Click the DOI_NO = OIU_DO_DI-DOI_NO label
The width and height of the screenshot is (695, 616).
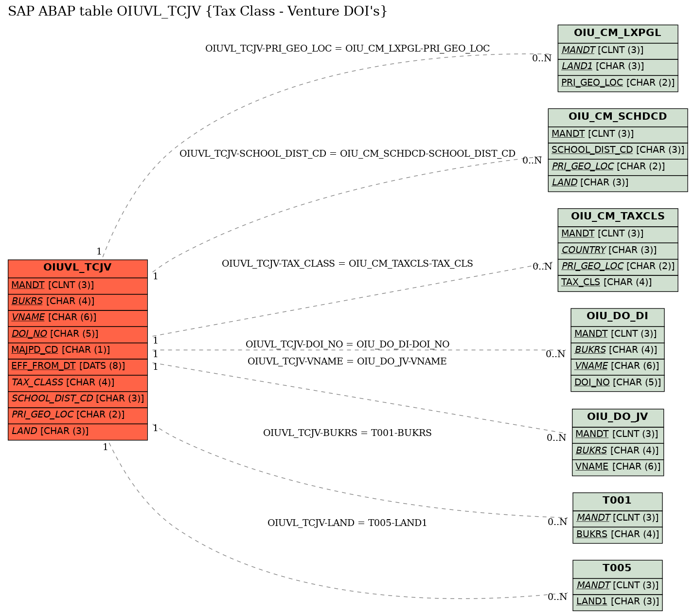pyautogui.click(x=347, y=344)
